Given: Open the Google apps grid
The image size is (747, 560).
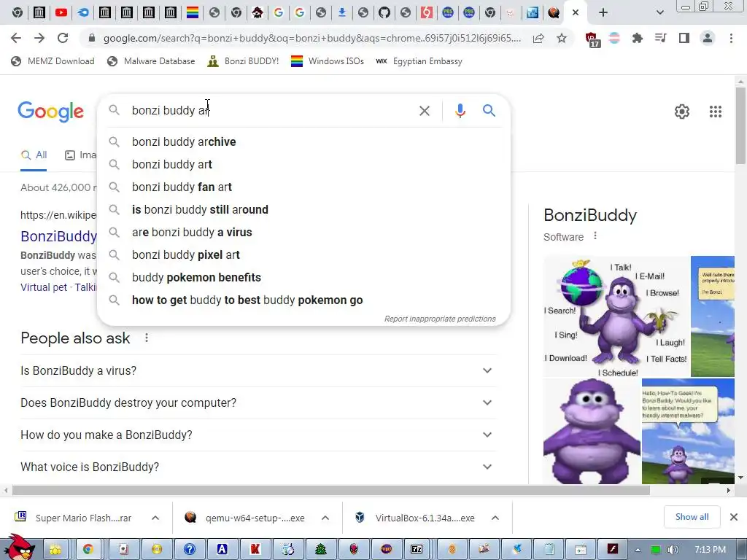Looking at the screenshot, I should point(715,112).
